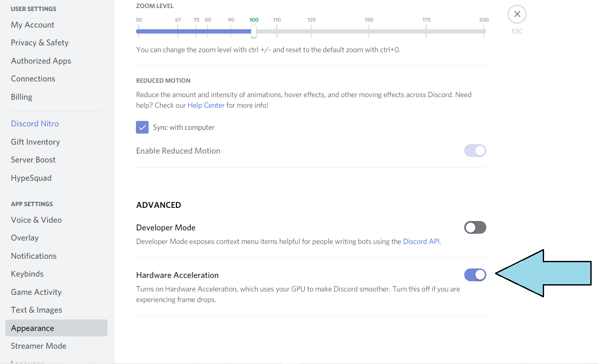The image size is (598, 364).
Task: Close settings with the X button
Action: click(517, 14)
